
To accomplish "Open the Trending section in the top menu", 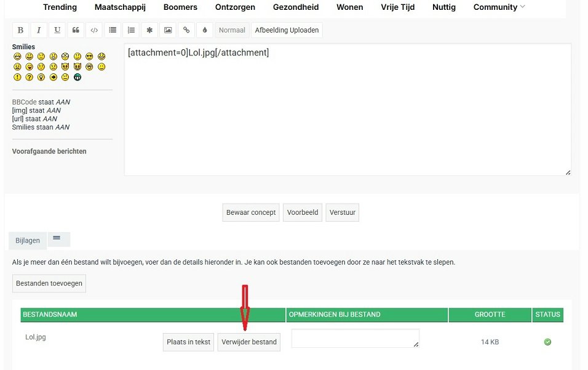I will point(60,7).
